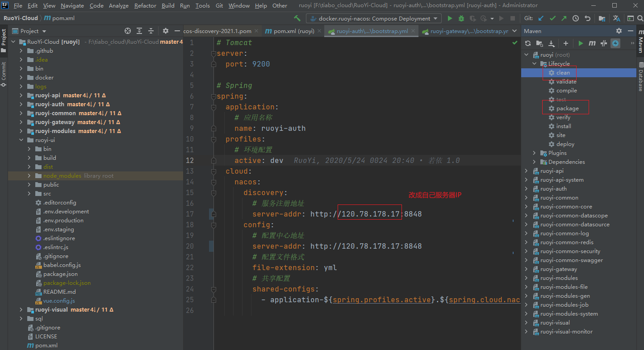Show Git history clock icon
644x350 pixels.
coord(576,18)
